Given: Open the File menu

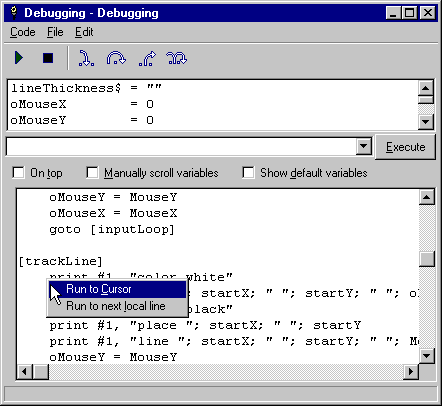Looking at the screenshot, I should click(55, 32).
